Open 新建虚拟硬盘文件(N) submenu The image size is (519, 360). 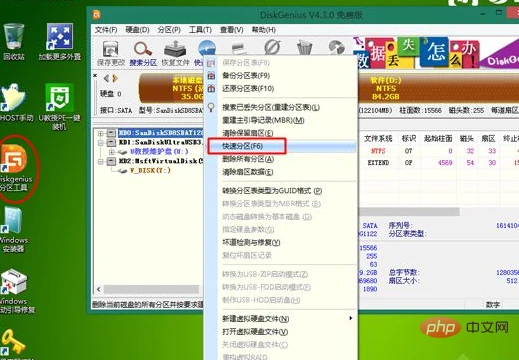(280, 319)
